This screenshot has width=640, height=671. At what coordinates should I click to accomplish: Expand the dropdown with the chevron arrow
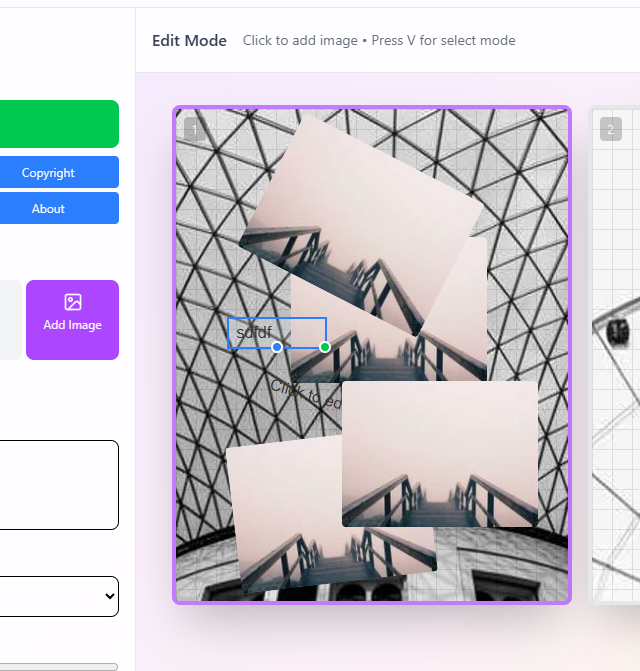pyautogui.click(x=59, y=596)
